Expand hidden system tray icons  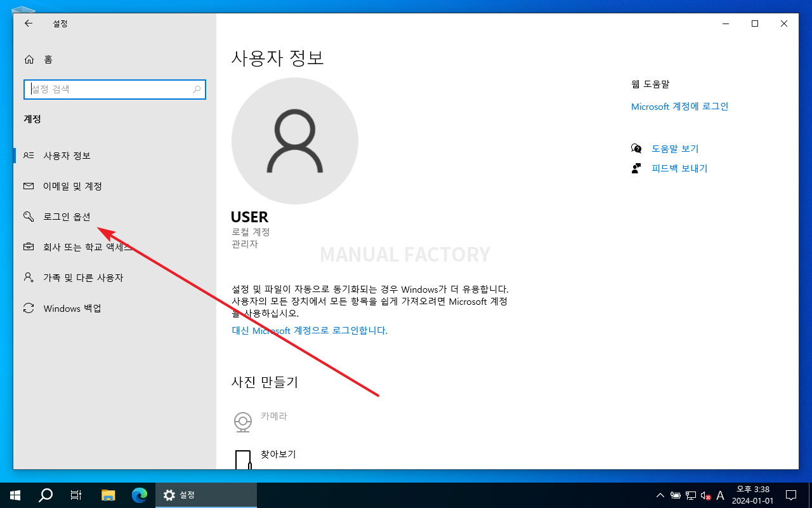tap(660, 495)
